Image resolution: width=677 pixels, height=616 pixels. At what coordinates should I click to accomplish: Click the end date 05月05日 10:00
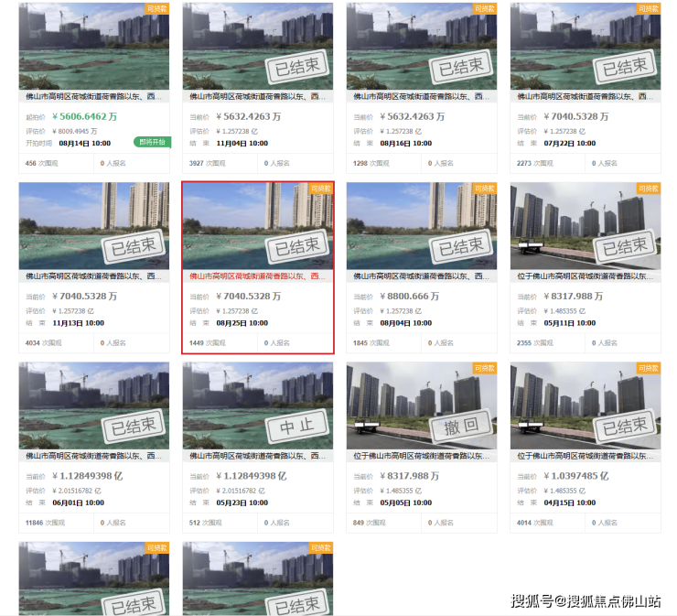[406, 503]
